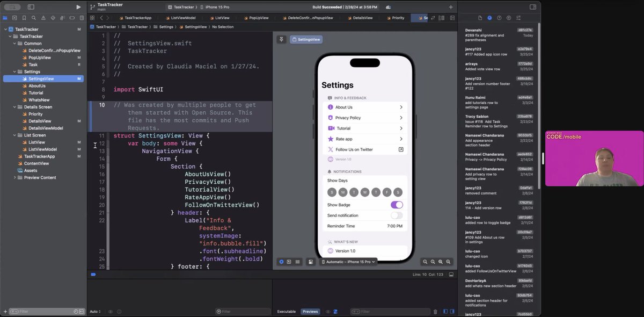The height and width of the screenshot is (317, 644).
Task: Toggle the inspector panel icon
Action: pyautogui.click(x=533, y=7)
